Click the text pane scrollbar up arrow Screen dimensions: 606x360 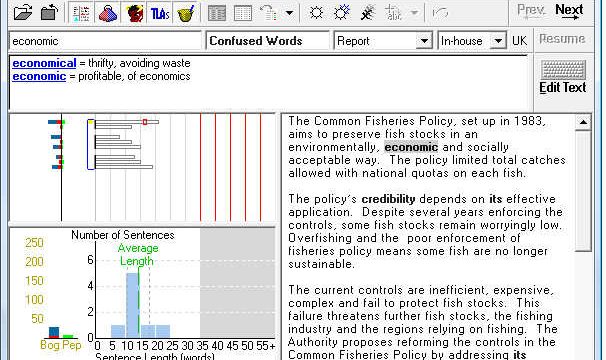(x=583, y=122)
